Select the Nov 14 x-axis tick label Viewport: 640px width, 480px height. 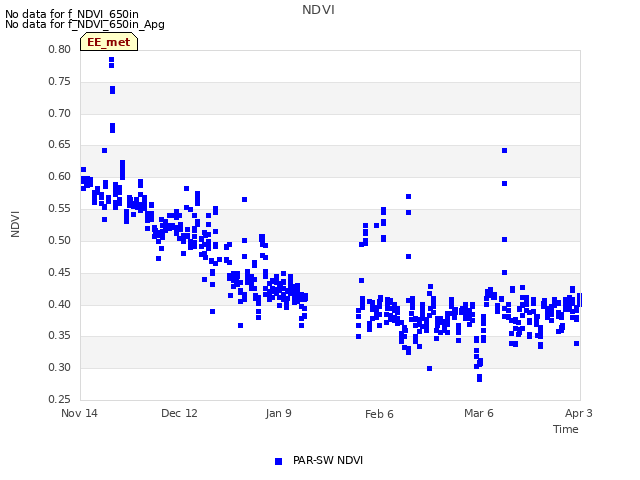tap(79, 413)
